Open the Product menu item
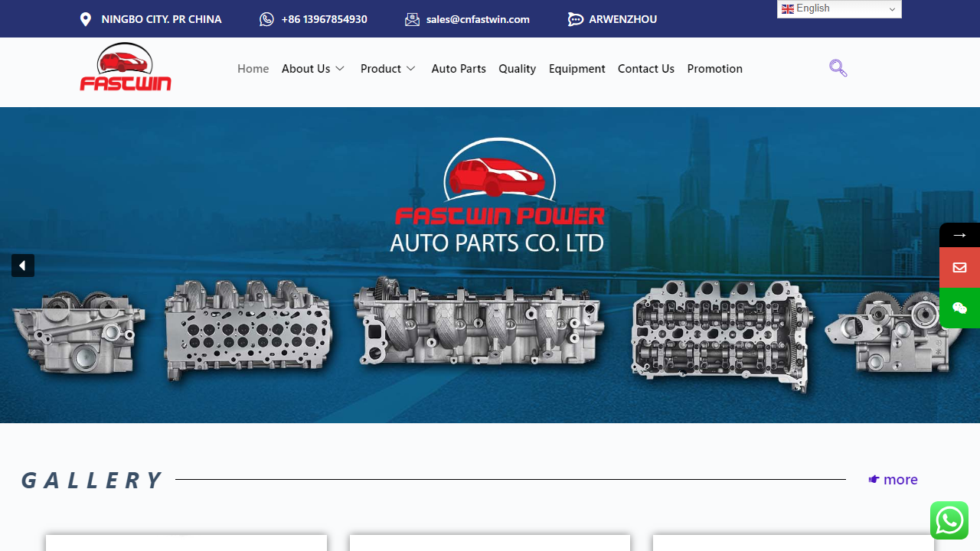 pyautogui.click(x=381, y=69)
